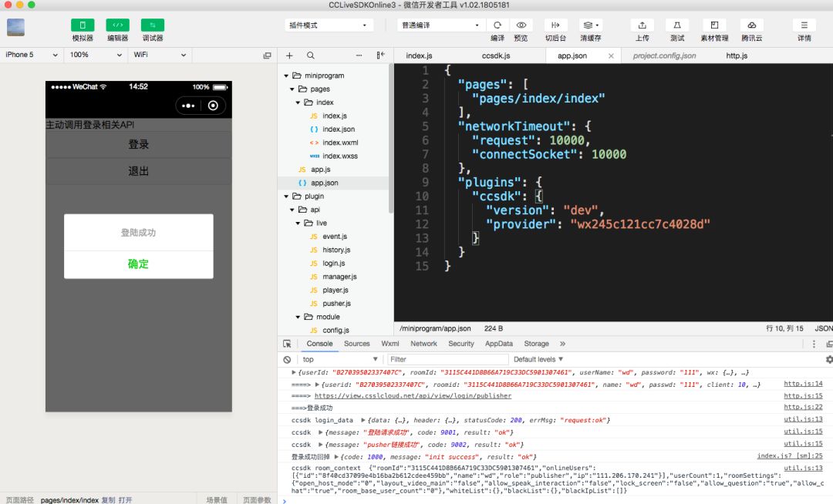The height and width of the screenshot is (504, 833).
Task: Show more devtools tabs chevron
Action: (562, 344)
